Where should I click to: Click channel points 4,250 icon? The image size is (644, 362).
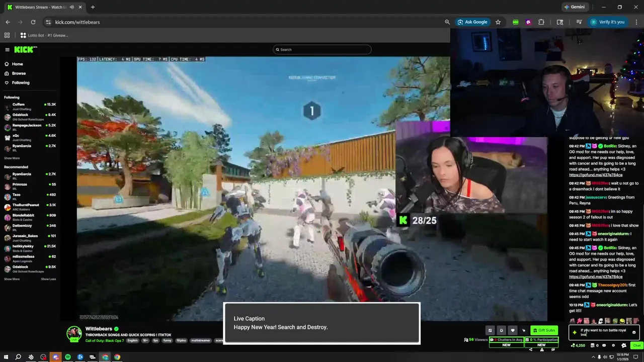click(x=578, y=345)
